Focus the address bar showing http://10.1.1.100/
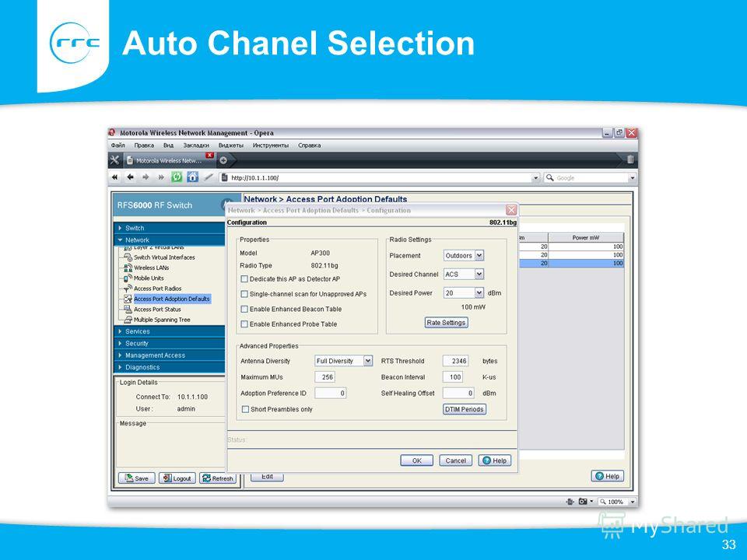This screenshot has width=747, height=560. [380, 177]
